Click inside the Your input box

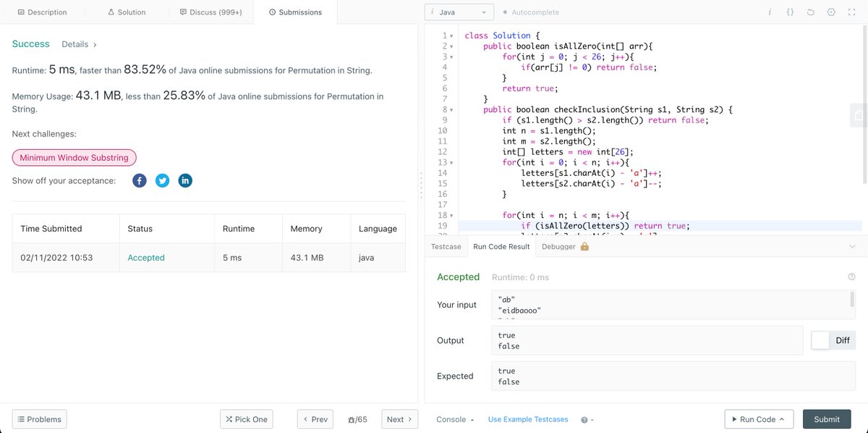click(673, 305)
